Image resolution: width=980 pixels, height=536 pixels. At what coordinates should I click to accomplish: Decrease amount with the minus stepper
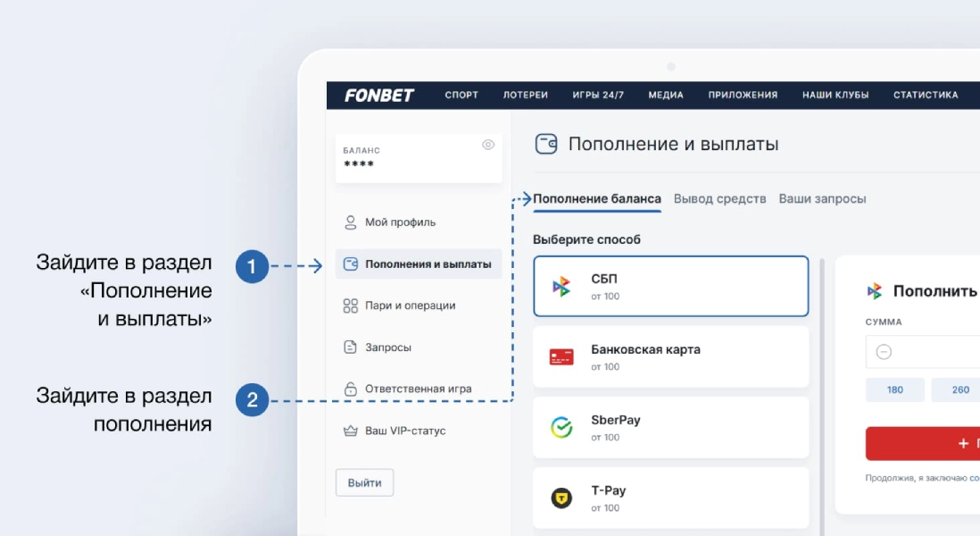pos(884,352)
